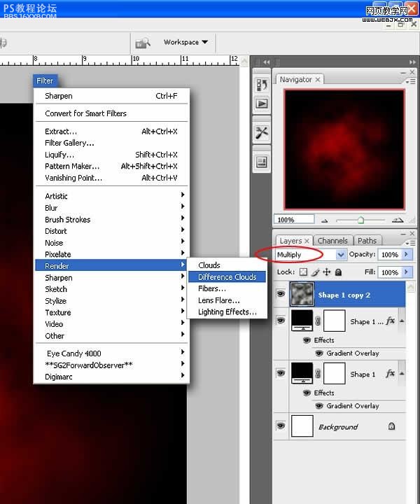Hide the Shape 1 copy 2 layer
This screenshot has height=504, width=420.
(x=281, y=293)
